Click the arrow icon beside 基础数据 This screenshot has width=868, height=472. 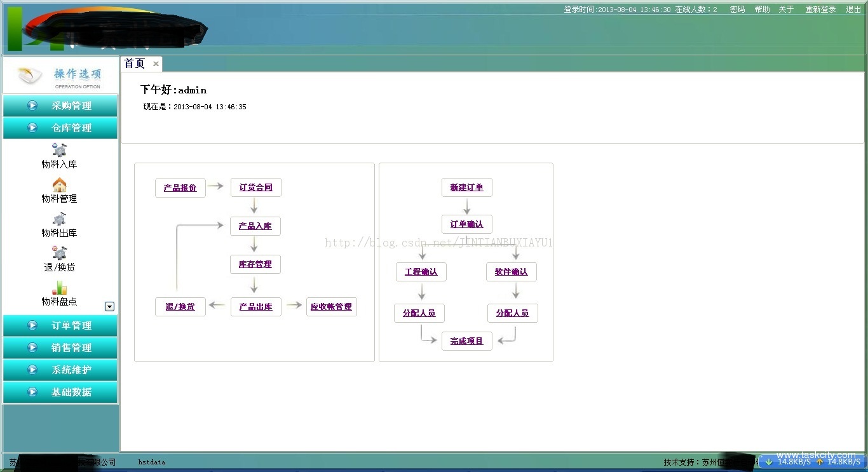pos(32,392)
